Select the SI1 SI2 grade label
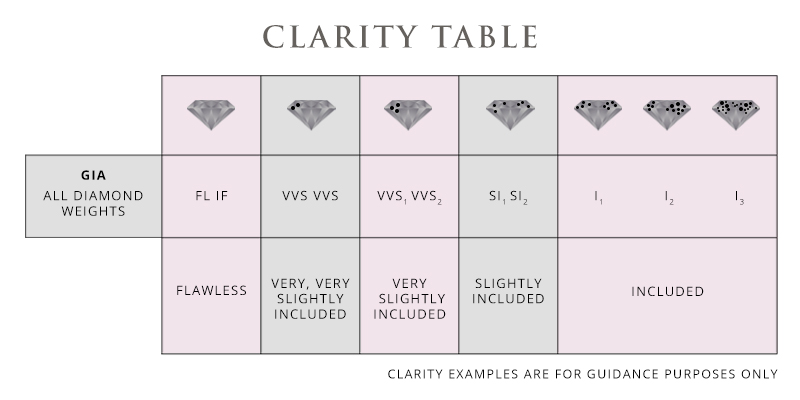This screenshot has height=400, width=800. click(x=508, y=196)
